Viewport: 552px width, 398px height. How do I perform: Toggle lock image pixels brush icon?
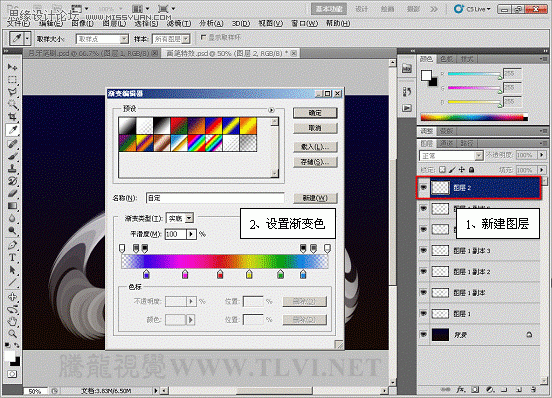click(x=452, y=170)
